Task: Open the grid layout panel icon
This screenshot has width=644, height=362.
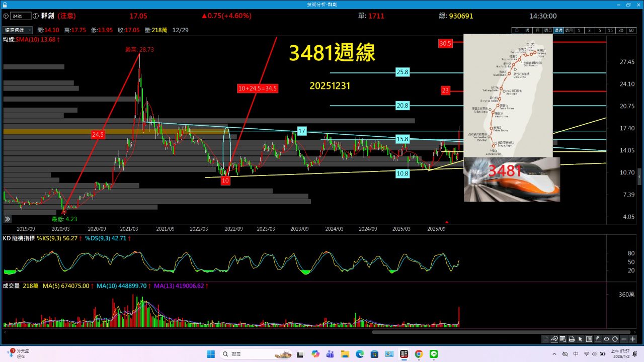Action: 589,339
